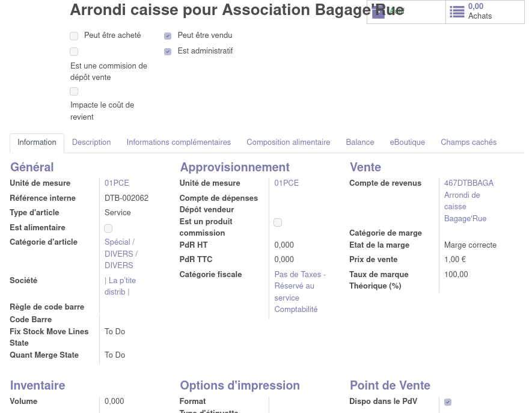Show the 'Champs cachés' tab
The height and width of the screenshot is (413, 532).
(468, 142)
